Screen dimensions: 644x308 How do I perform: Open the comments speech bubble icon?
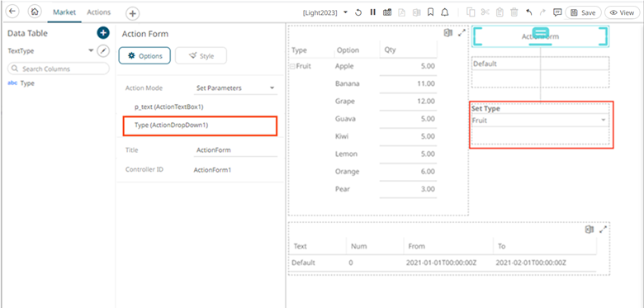coord(557,12)
